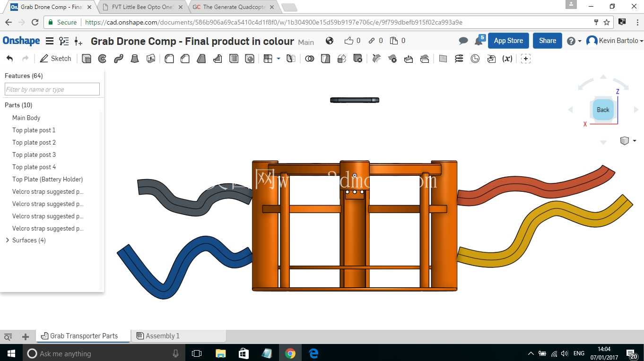The image size is (644, 361).
Task: Open the Help dropdown menu
Action: click(x=574, y=41)
